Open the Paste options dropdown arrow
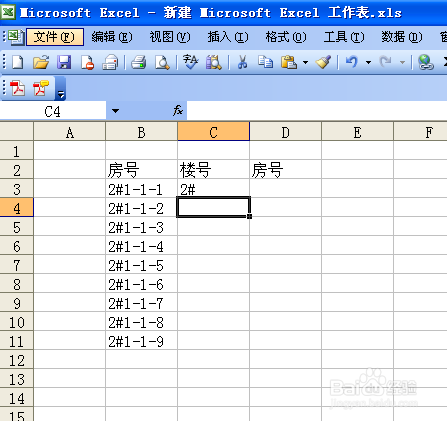 tap(305, 62)
